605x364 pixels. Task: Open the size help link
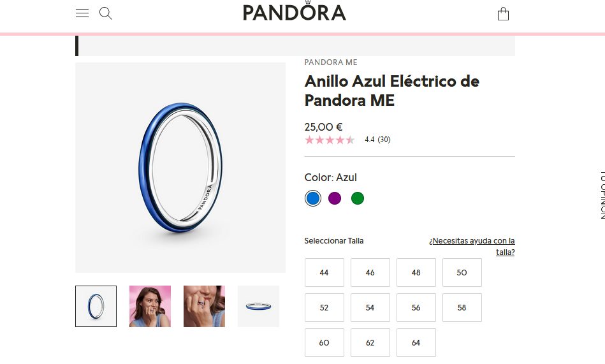tap(472, 246)
